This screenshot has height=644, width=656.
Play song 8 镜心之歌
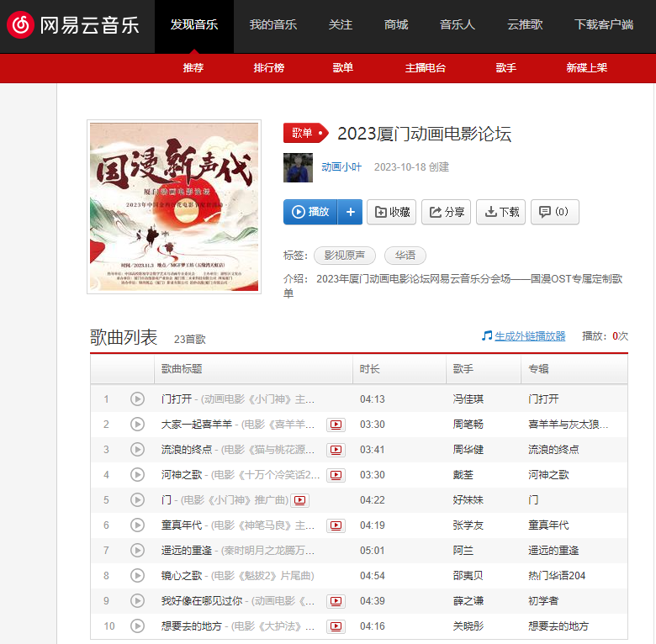click(x=137, y=575)
